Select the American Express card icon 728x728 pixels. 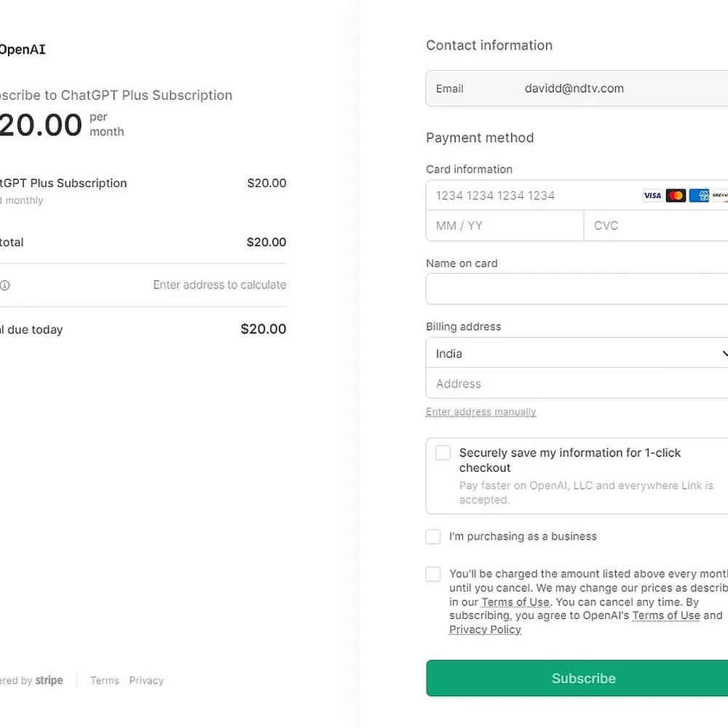click(x=700, y=195)
